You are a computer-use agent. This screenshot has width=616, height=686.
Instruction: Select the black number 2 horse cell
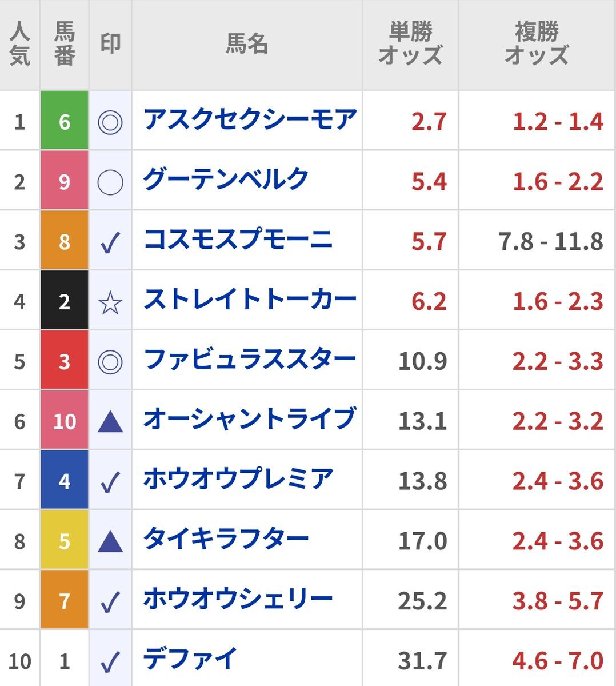pos(65,302)
